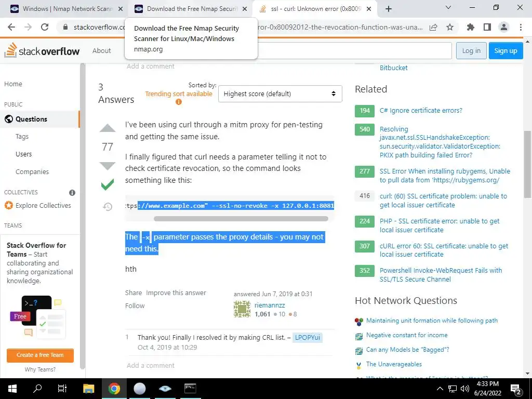Follow this answer
This screenshot has height=399, width=532.
pos(135,305)
